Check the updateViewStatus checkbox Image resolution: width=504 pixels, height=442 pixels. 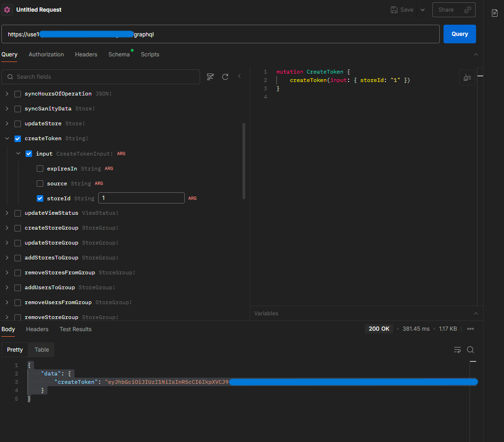(x=18, y=213)
